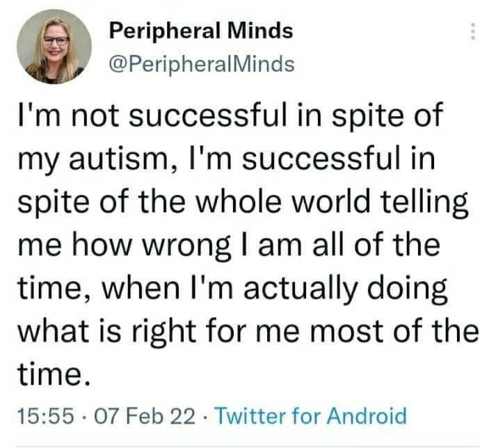Click the tweet's first line starting 'I'm not successful'
The image size is (480, 448).
click(230, 115)
